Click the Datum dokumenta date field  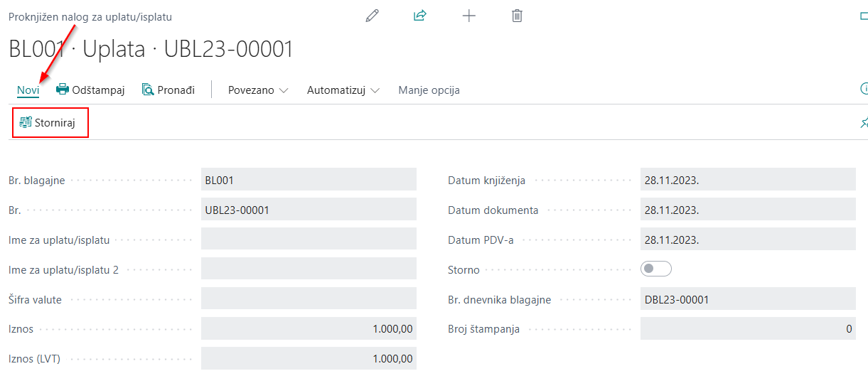click(x=748, y=210)
